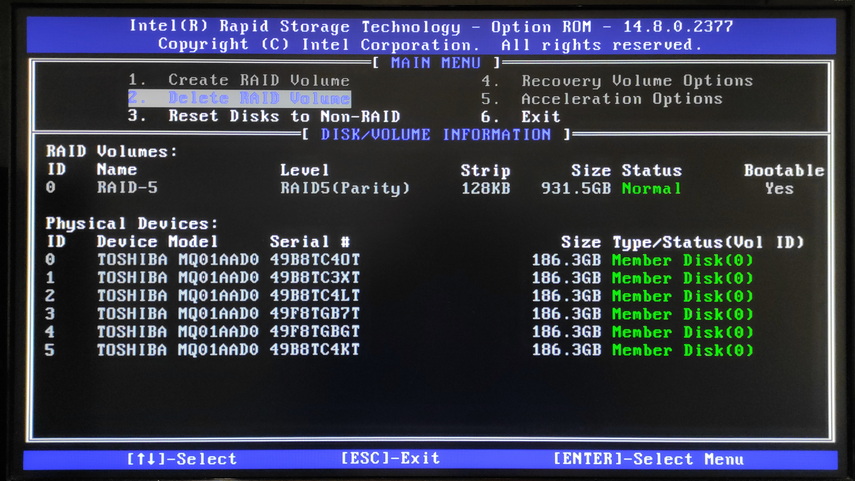Image resolution: width=855 pixels, height=481 pixels.
Task: Click RAID-5 volume name
Action: [x=127, y=188]
